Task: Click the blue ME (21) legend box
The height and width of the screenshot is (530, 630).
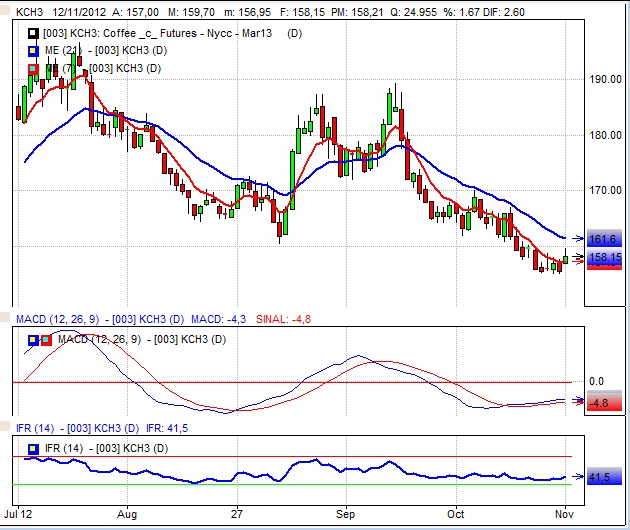Action: click(33, 51)
